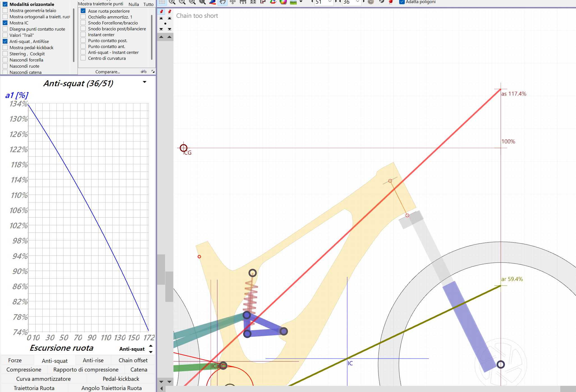
Task: Open the Forze graph tab
Action: 15,360
